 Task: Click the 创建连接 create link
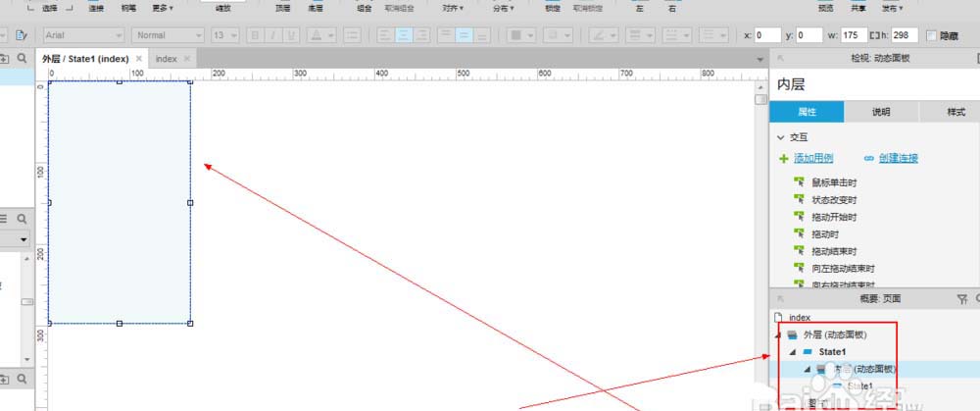coord(898,158)
